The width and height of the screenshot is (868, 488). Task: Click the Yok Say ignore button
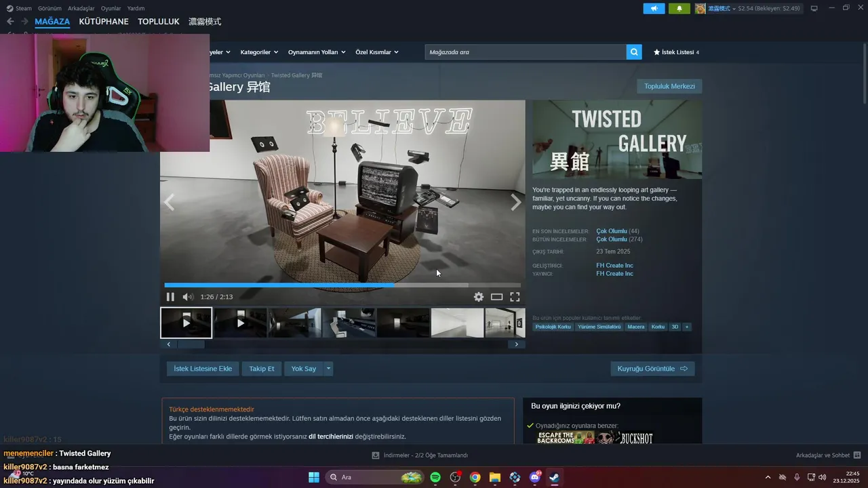[304, 369]
